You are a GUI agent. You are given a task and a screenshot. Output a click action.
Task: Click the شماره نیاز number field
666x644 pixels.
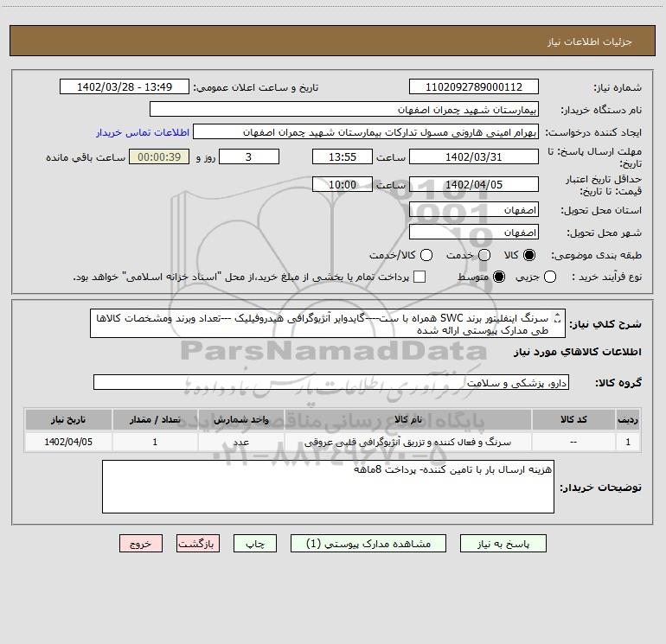tap(474, 86)
